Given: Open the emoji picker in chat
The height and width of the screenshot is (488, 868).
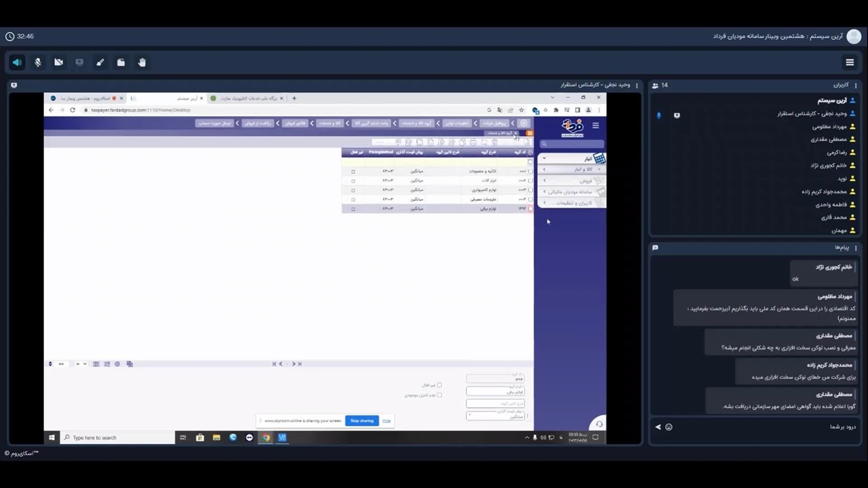Looking at the screenshot, I should point(669,427).
